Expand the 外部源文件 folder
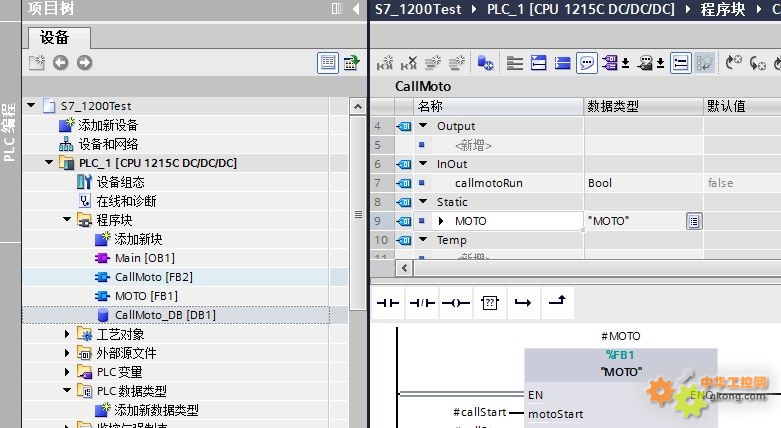Screen dimensions: 781x428 pos(67,353)
